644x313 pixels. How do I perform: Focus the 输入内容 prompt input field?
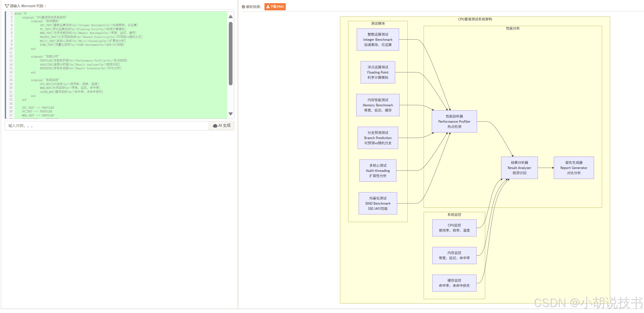[x=107, y=126]
